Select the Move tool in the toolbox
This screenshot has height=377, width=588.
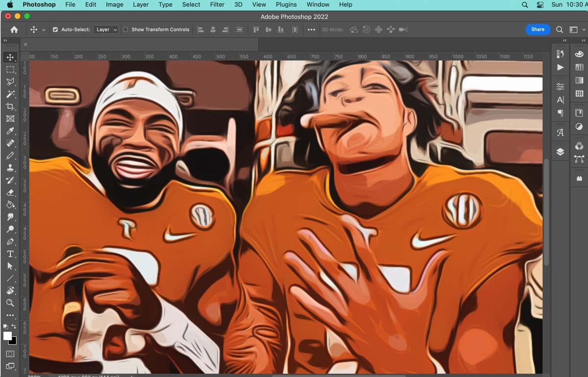coord(10,57)
